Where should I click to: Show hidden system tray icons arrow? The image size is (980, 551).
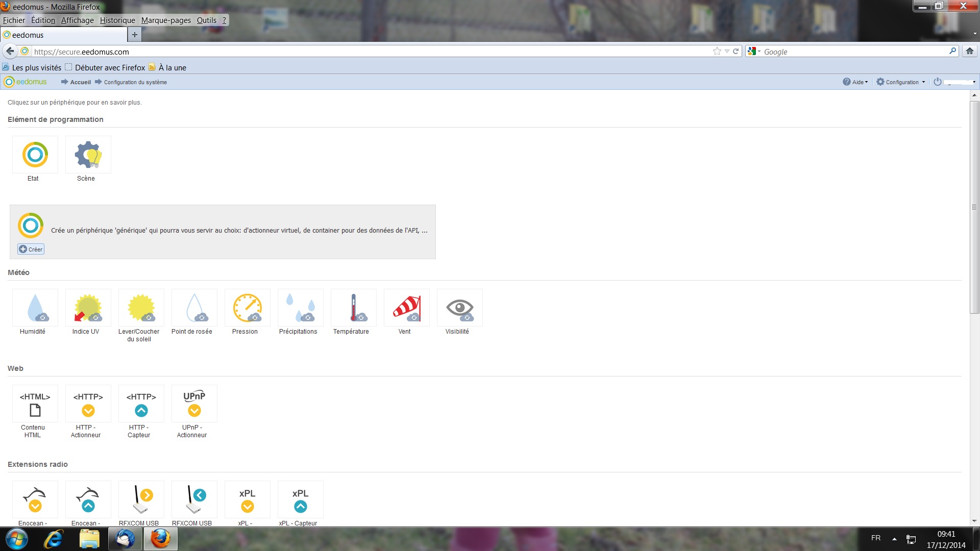tap(894, 539)
